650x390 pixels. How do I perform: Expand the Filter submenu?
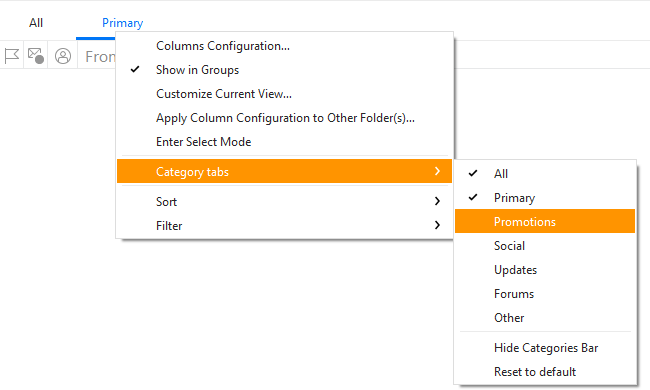[284, 225]
